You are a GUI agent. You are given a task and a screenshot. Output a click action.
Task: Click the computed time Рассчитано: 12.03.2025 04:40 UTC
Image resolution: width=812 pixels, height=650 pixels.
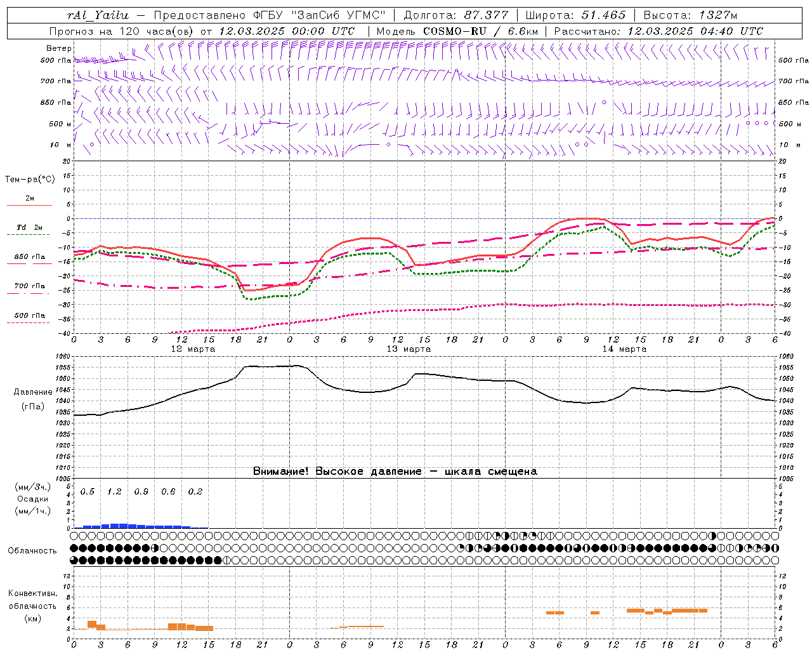coord(658,31)
